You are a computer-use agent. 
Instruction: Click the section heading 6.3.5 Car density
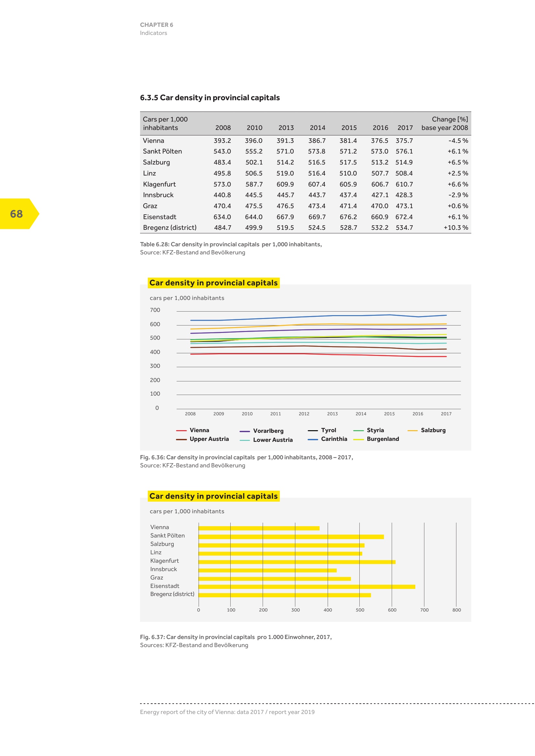point(210,98)
